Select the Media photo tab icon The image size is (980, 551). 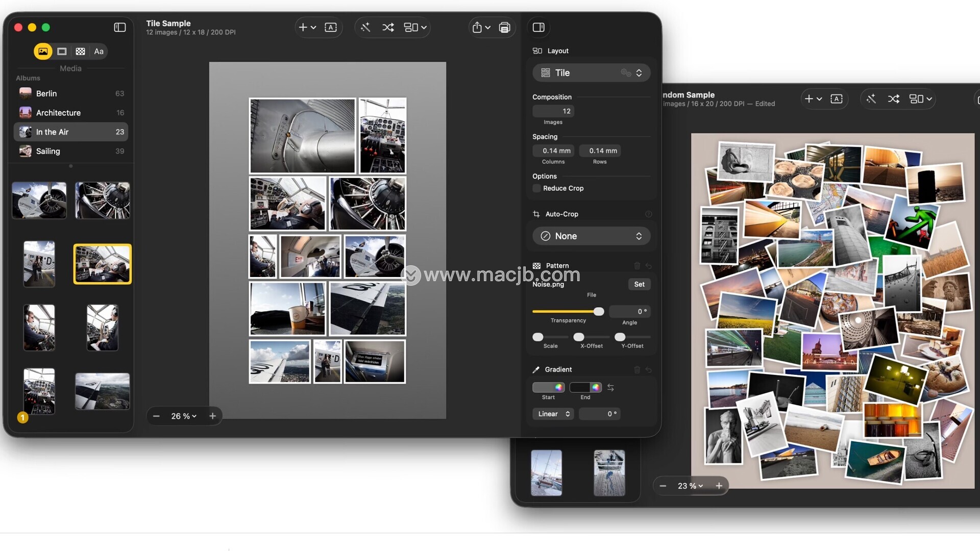pyautogui.click(x=43, y=52)
